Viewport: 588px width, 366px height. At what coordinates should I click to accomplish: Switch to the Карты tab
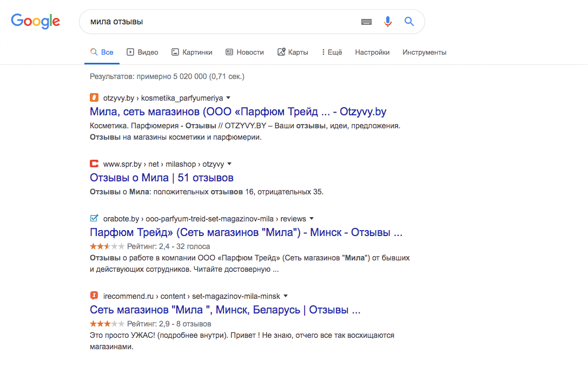293,52
